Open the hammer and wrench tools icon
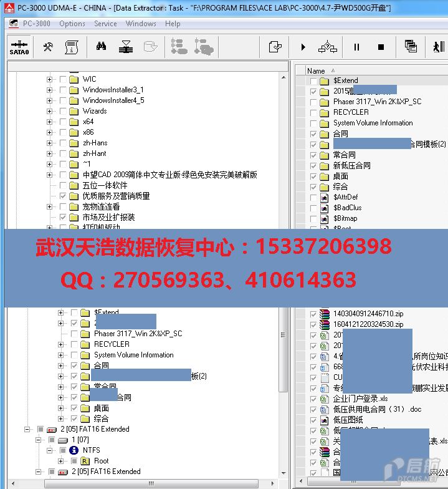The image size is (448, 489). tap(48, 47)
